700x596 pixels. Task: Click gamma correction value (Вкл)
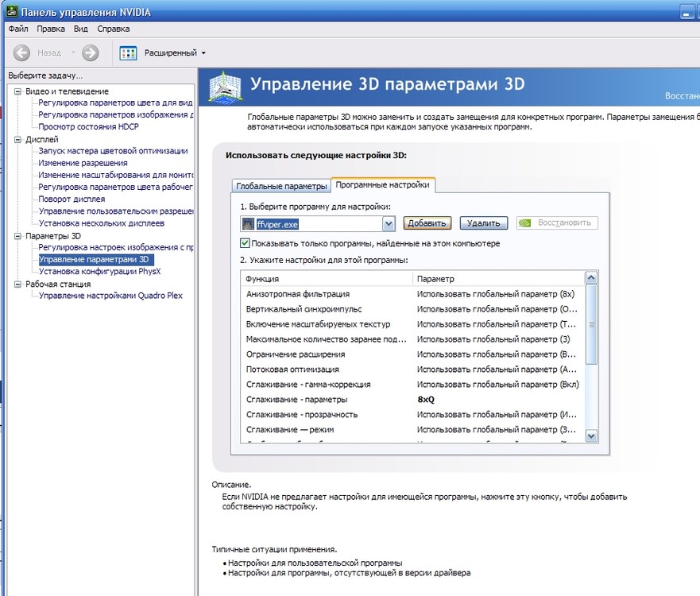pos(497,385)
